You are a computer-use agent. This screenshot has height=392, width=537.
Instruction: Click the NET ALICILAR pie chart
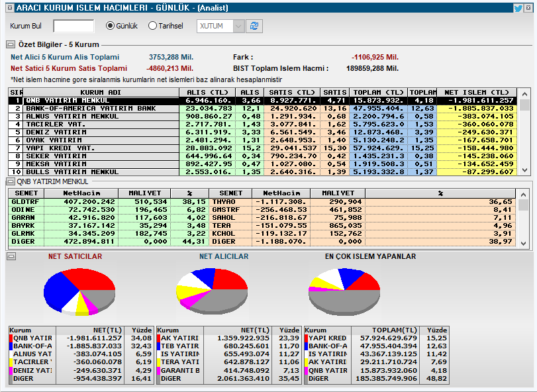click(212, 291)
